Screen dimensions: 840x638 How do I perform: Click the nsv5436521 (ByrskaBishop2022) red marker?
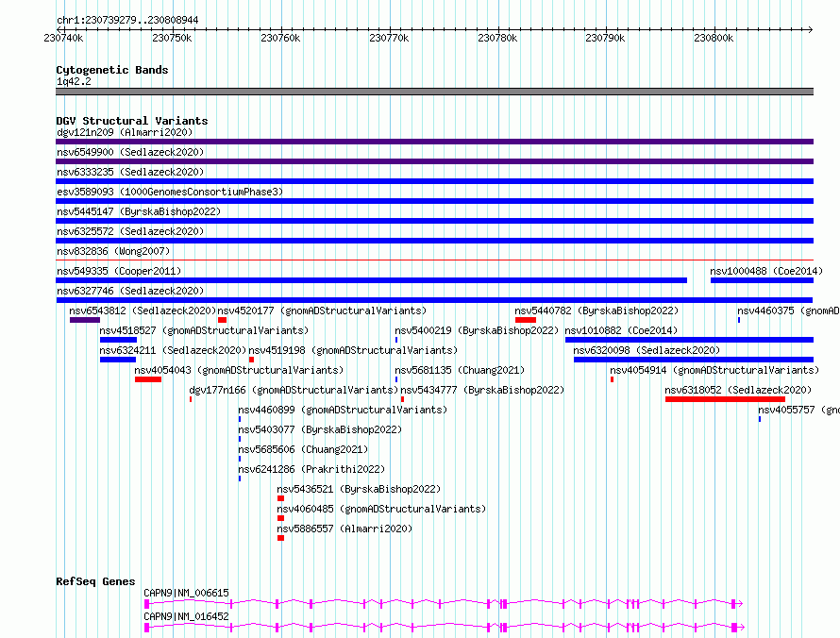click(280, 498)
